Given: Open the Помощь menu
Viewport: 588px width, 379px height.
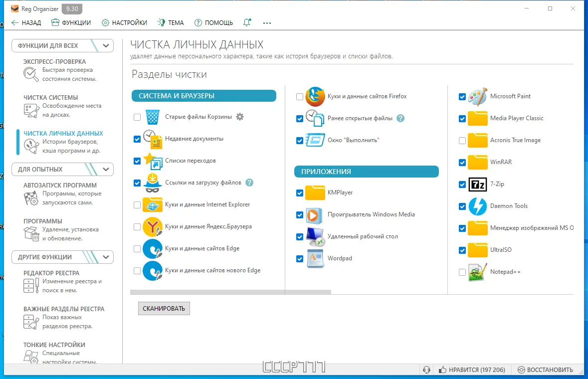Looking at the screenshot, I should [213, 23].
